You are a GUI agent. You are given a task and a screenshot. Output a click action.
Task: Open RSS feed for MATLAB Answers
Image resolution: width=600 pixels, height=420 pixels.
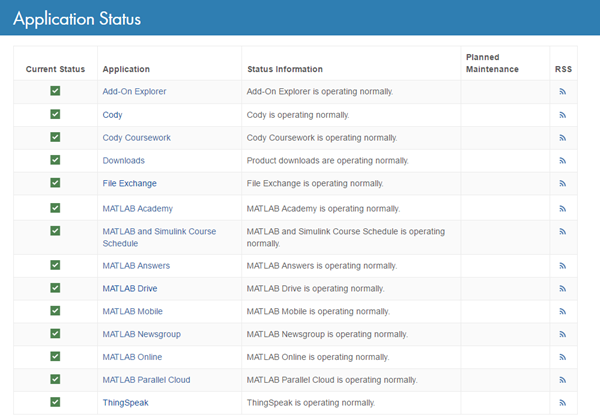(x=563, y=266)
